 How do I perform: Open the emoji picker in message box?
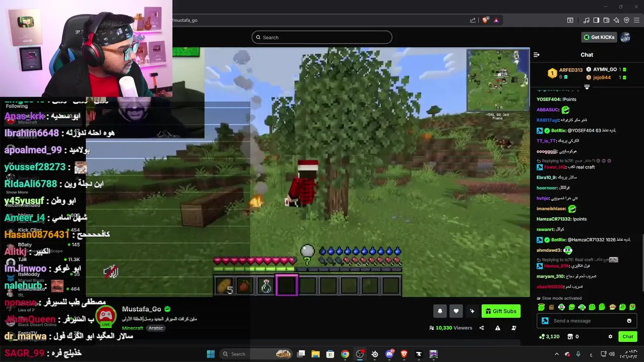(629, 321)
